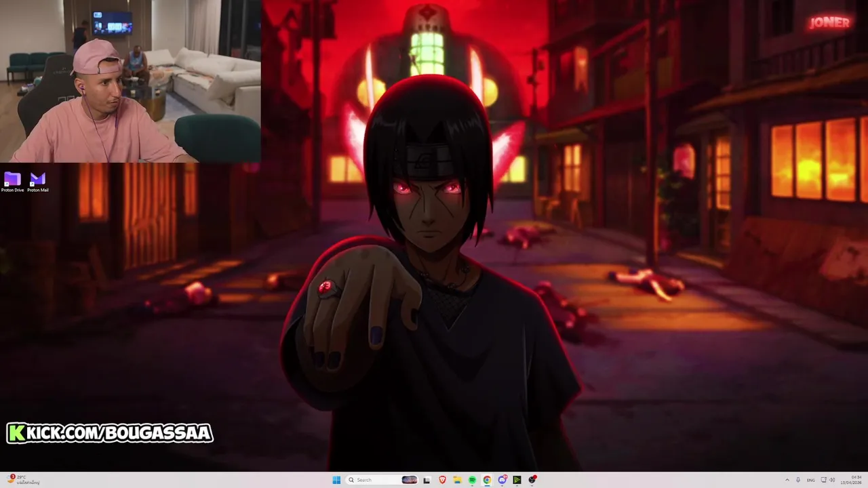Open Discord from the taskbar
This screenshot has height=488, width=868.
point(502,480)
